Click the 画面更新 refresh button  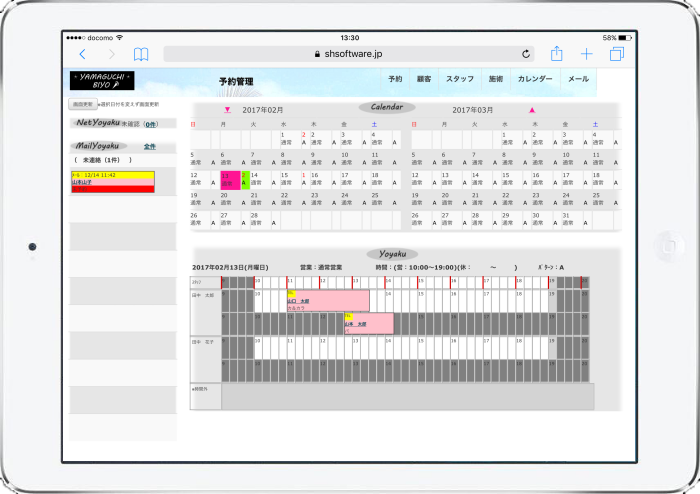pyautogui.click(x=83, y=104)
